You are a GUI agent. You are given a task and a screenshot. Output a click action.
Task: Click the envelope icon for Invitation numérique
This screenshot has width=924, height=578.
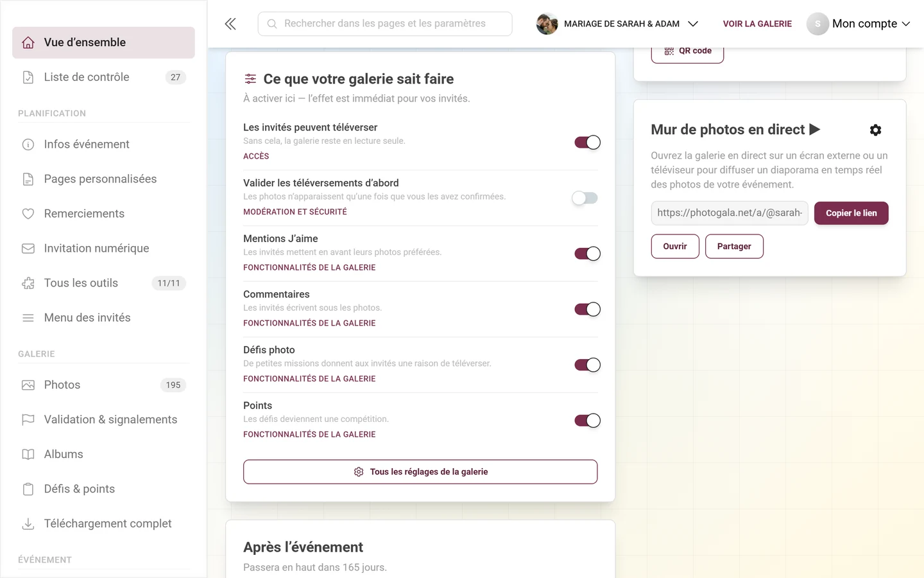click(x=28, y=249)
